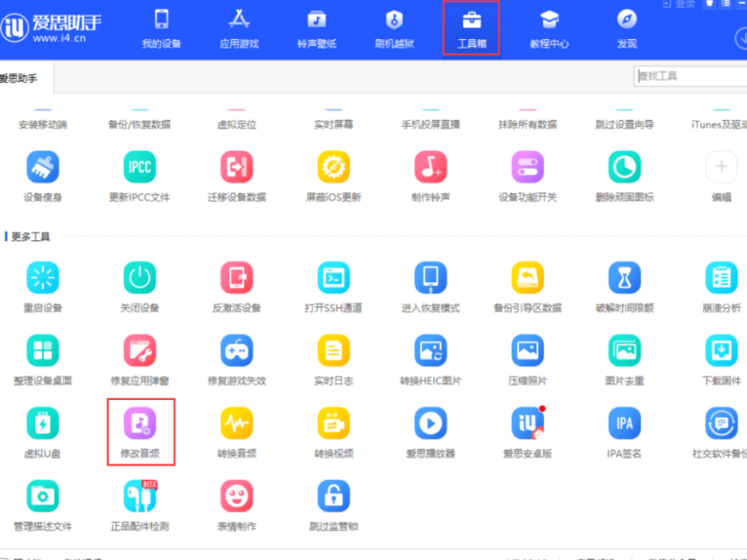Open the 删除顽固图标 tool
Image resolution: width=747 pixels, height=560 pixels.
point(624,167)
